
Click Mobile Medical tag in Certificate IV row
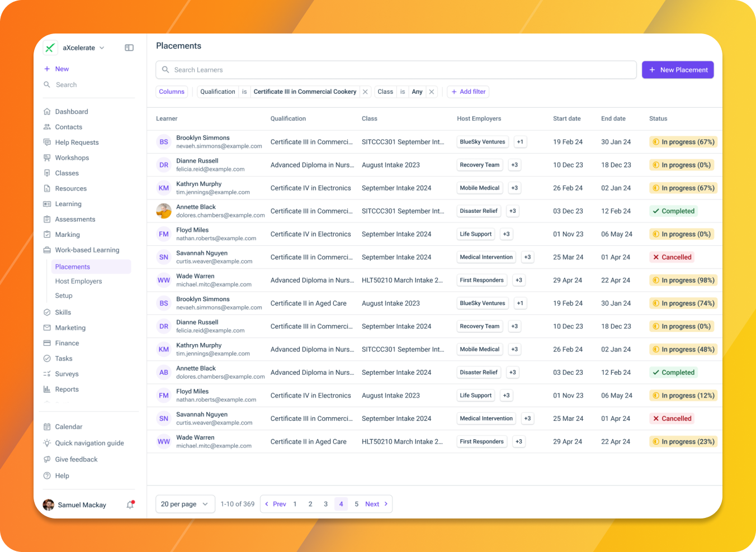coord(480,188)
